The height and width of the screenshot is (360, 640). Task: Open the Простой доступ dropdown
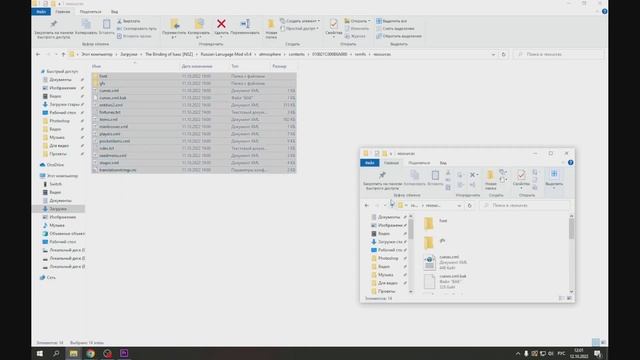[x=299, y=29]
